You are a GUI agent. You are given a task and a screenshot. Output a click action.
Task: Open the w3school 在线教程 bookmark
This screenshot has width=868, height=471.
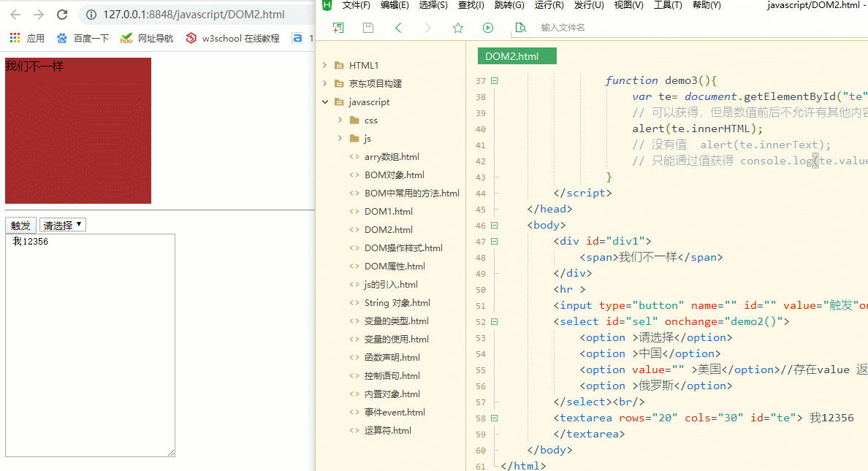[232, 38]
